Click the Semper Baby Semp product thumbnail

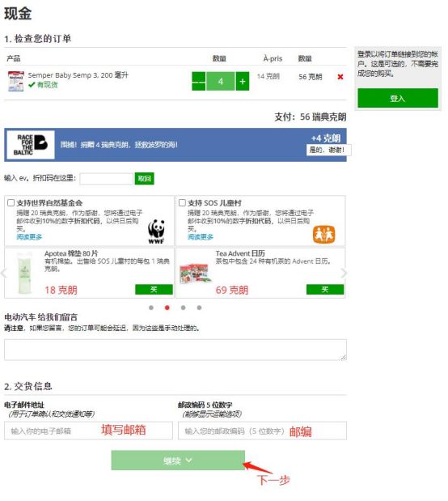(x=15, y=81)
